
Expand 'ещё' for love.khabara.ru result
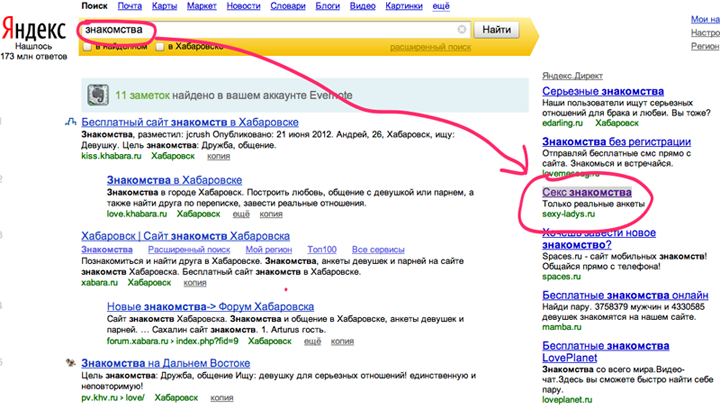(x=241, y=214)
